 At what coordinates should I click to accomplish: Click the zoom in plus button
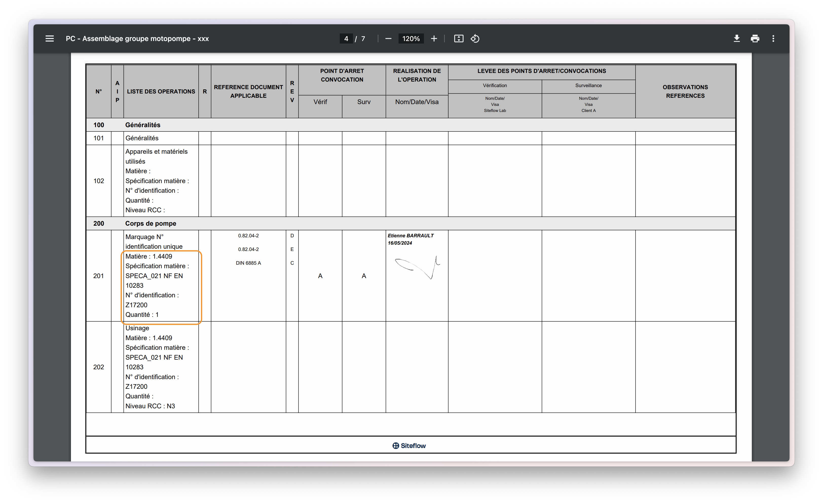pos(434,39)
